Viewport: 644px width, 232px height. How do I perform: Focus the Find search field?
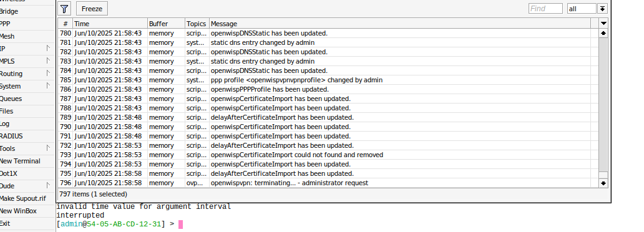coord(545,9)
